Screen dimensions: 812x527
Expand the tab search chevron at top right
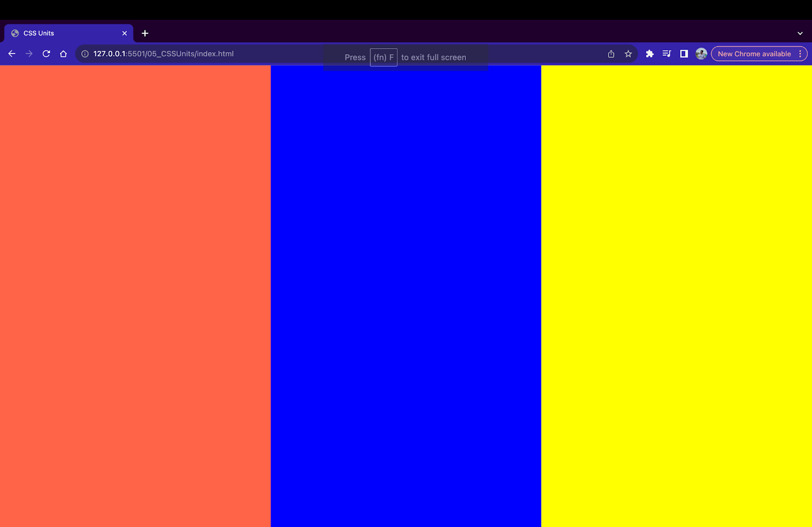pos(800,33)
